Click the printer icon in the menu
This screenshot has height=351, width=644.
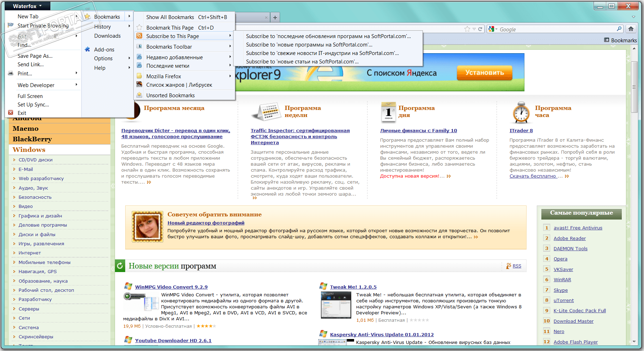tap(11, 73)
